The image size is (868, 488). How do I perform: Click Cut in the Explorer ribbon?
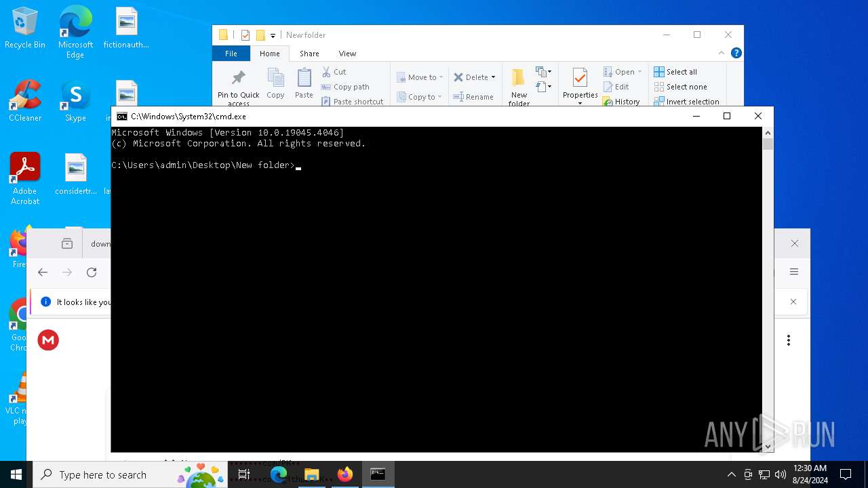pyautogui.click(x=334, y=72)
